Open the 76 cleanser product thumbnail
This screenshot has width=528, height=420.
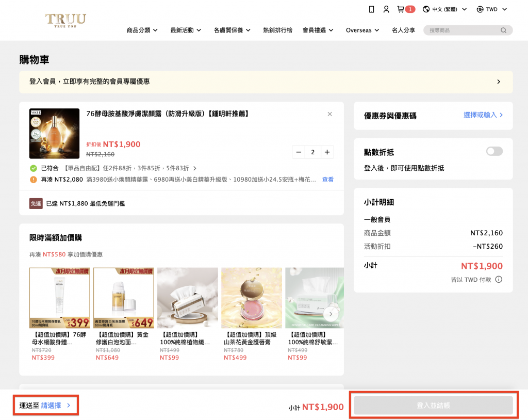[54, 134]
